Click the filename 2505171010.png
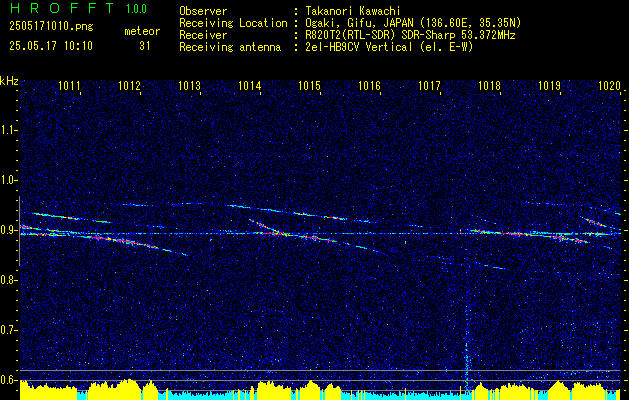 [51, 27]
